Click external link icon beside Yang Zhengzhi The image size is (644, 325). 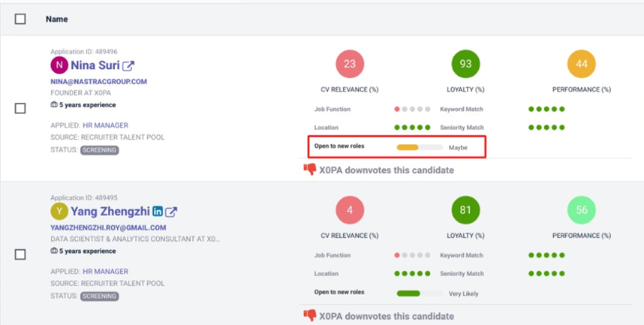coord(171,212)
